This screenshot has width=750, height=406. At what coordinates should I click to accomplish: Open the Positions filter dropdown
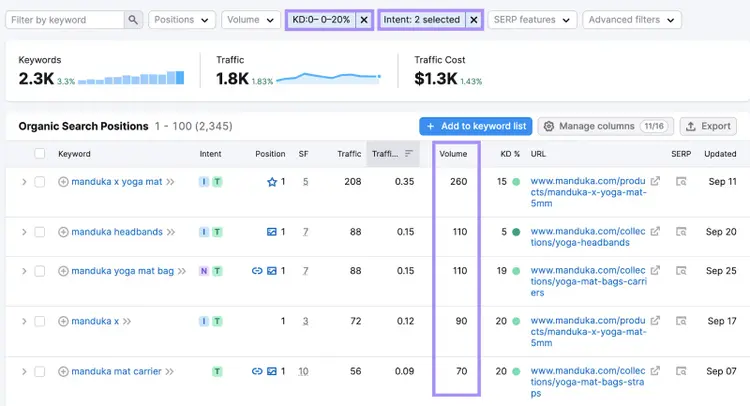point(182,20)
